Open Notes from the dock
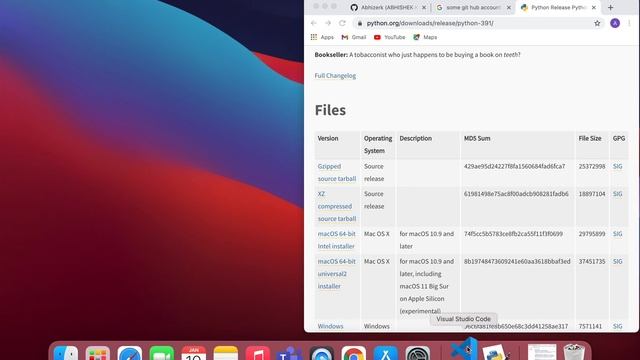Screen dimensions: 640x360 [226, 353]
